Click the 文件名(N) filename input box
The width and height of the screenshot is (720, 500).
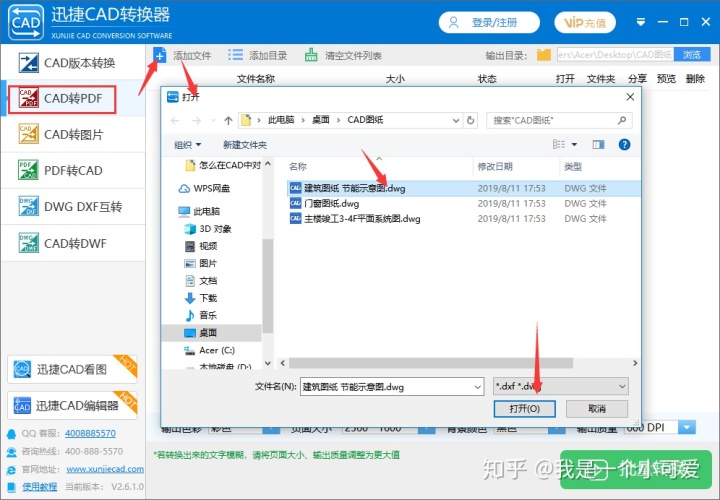pyautogui.click(x=392, y=387)
